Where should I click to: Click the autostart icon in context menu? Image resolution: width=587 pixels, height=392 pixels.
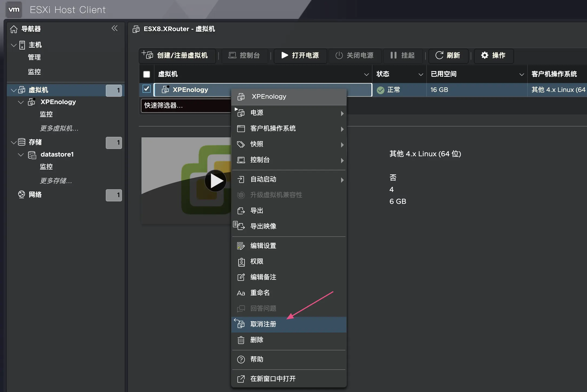241,179
